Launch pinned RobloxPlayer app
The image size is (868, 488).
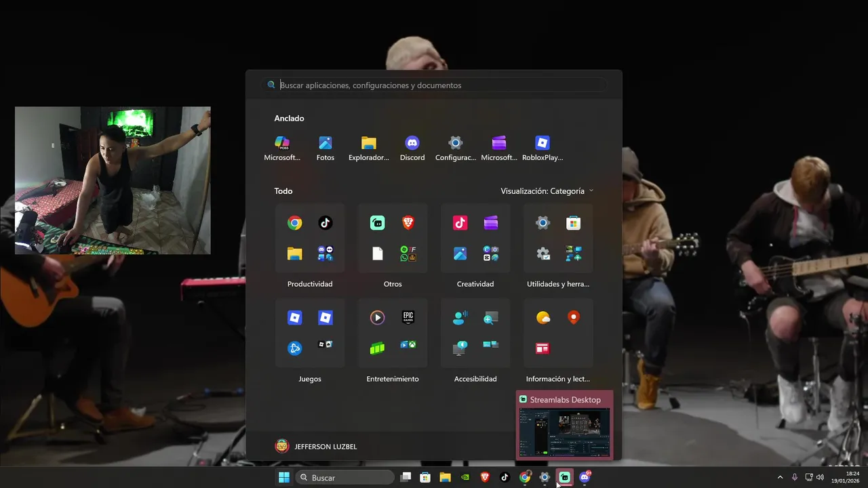[542, 148]
